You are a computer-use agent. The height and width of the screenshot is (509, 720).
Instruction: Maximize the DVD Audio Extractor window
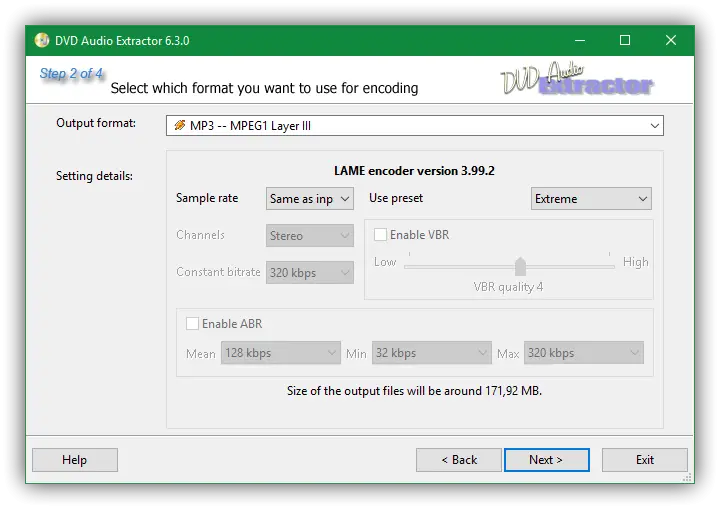click(625, 40)
